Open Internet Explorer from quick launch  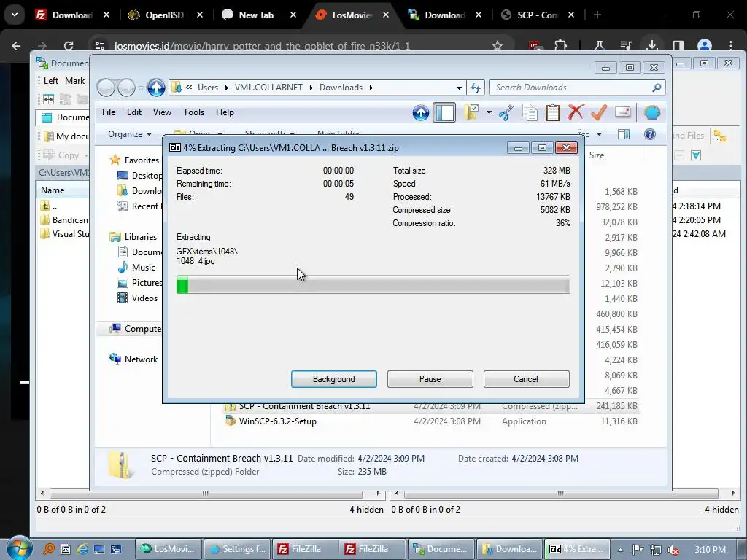tap(82, 549)
